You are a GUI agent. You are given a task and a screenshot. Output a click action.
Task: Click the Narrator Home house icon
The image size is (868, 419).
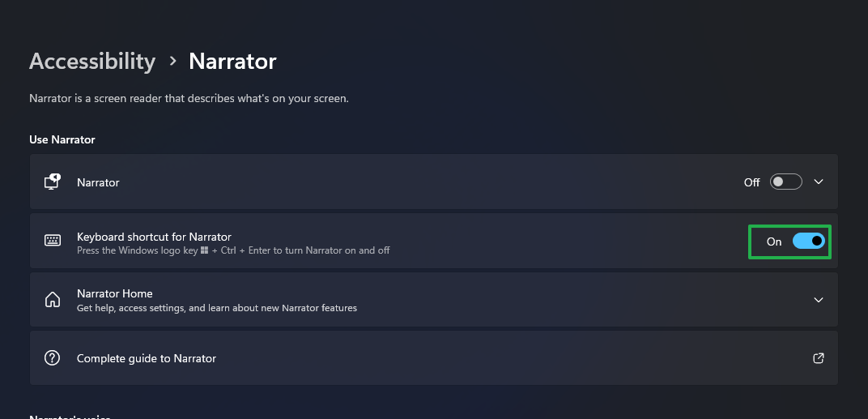click(x=53, y=300)
